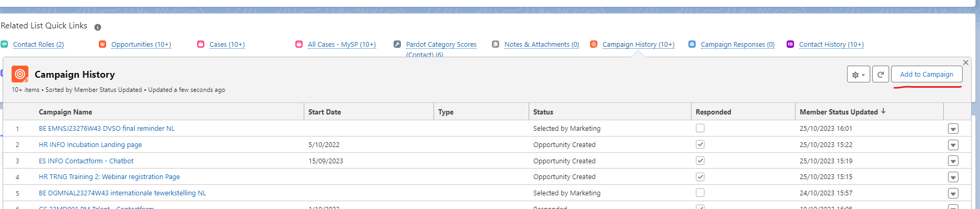Open BE EMNSJ23276W43 DVSO final reminder NL

(x=107, y=129)
